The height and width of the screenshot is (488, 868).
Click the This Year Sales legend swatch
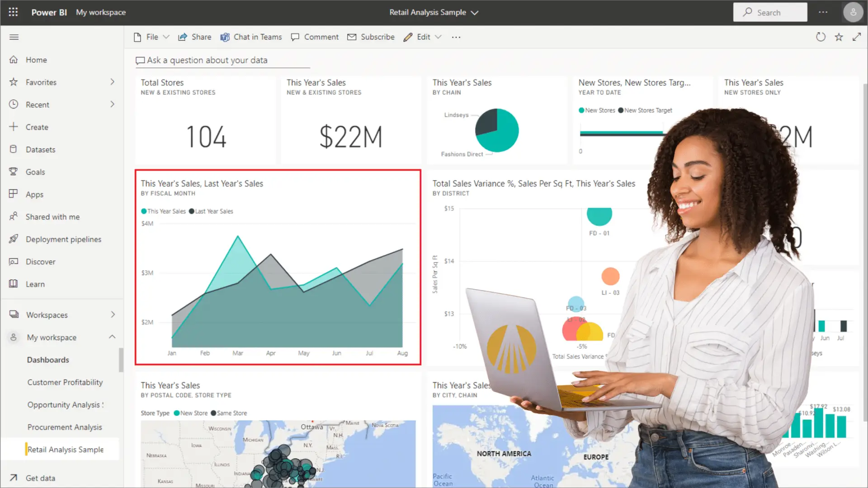coord(144,211)
